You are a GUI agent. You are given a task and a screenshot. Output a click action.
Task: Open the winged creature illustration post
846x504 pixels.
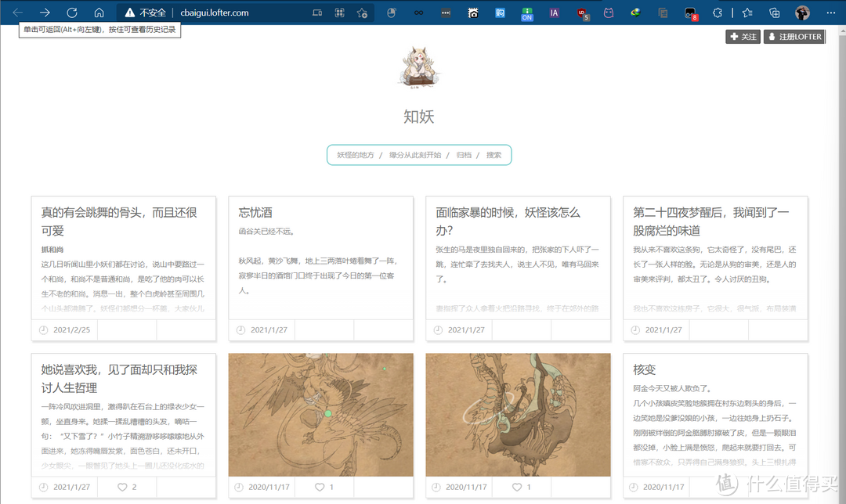pos(321,415)
